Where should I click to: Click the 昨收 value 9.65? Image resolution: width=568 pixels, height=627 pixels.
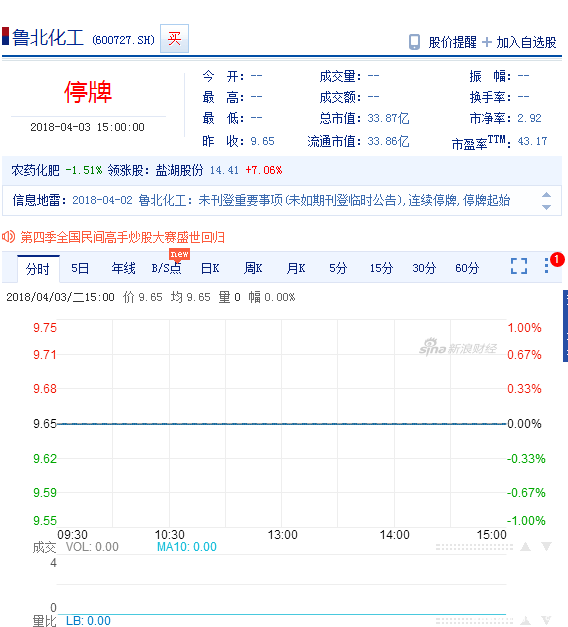[x=262, y=141]
